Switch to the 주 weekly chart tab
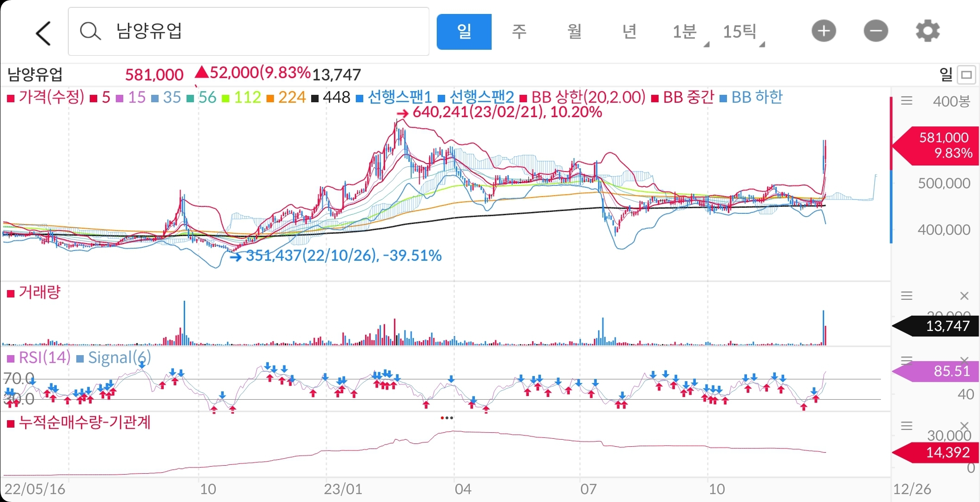 (519, 32)
